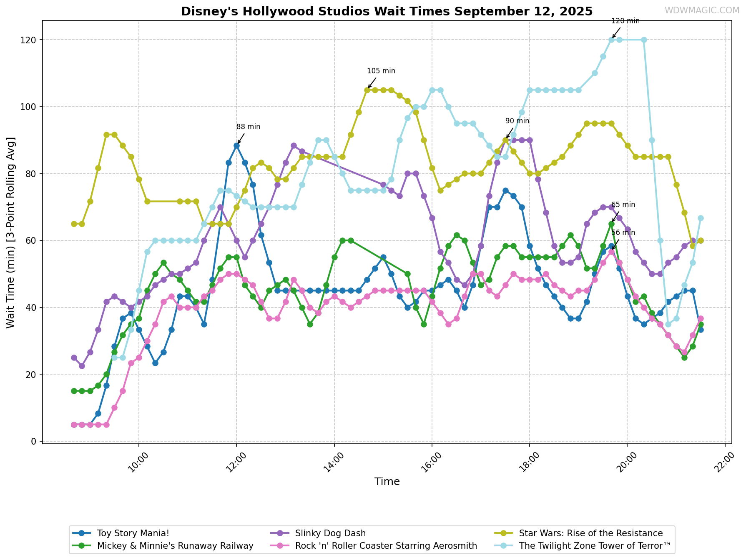Click the 40 y-axis tick label
Image resolution: width=746 pixels, height=560 pixels.
(32, 307)
